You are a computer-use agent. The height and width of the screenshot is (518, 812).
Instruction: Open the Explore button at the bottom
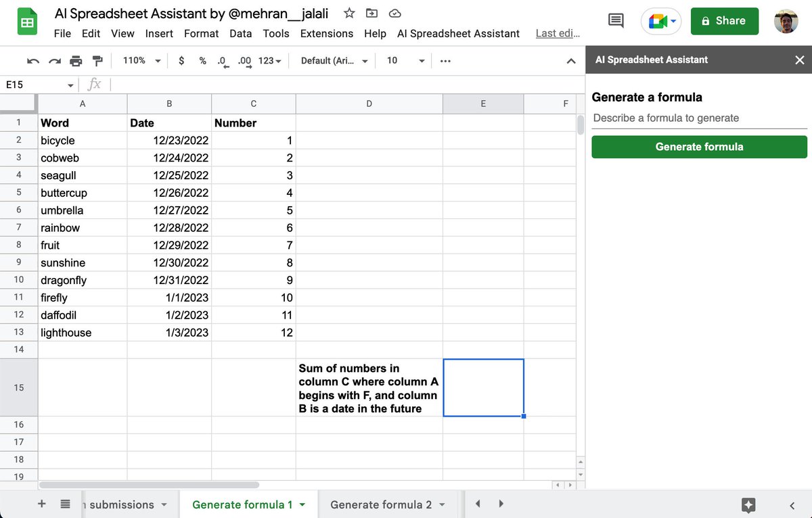(x=748, y=504)
